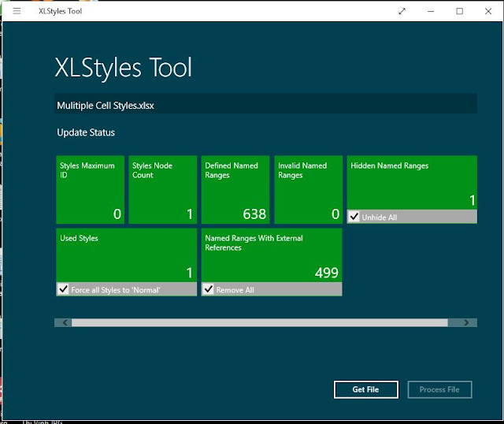Click the XLStyles Tool heading
This screenshot has height=424, width=504.
123,68
